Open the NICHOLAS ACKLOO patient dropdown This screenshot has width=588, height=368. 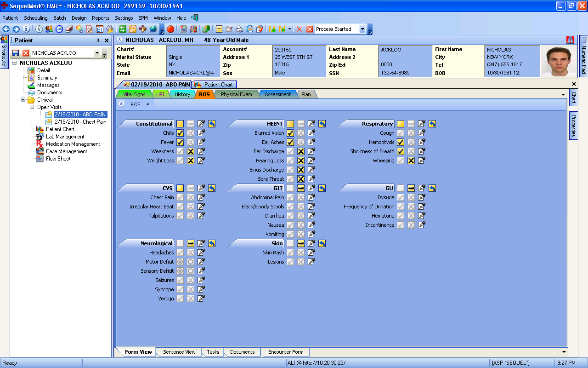(97, 53)
